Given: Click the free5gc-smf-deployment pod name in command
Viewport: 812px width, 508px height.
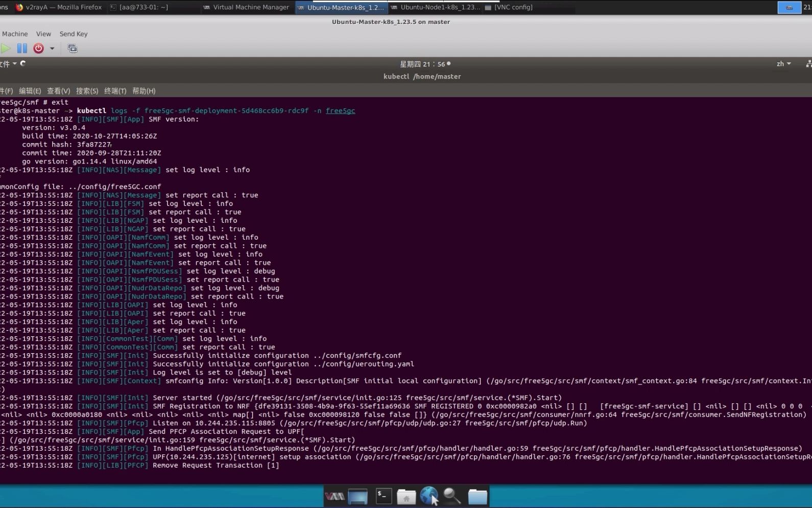Looking at the screenshot, I should click(227, 110).
